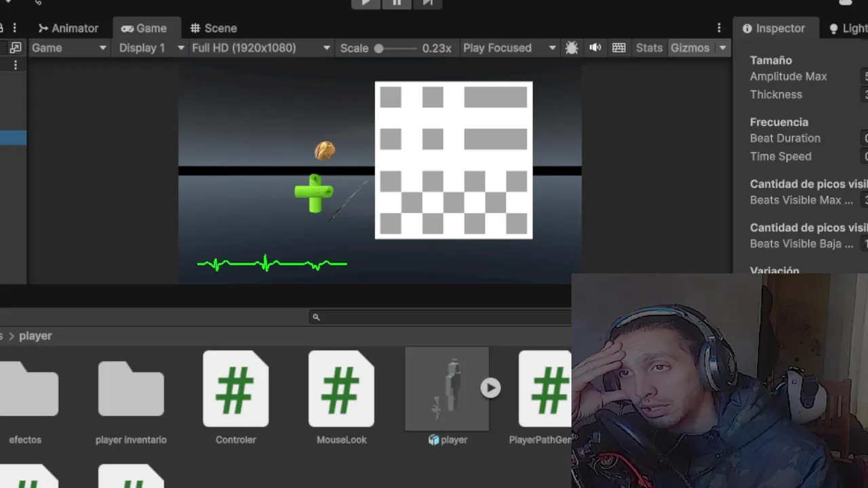868x488 pixels.
Task: Click the Frecuencia header in Inspector
Action: [x=778, y=123]
